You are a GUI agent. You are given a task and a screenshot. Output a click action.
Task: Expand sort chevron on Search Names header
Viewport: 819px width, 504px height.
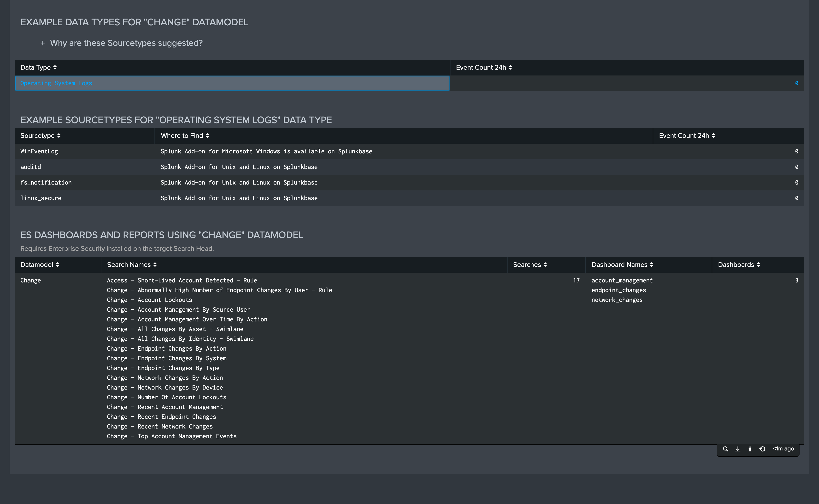coord(156,264)
